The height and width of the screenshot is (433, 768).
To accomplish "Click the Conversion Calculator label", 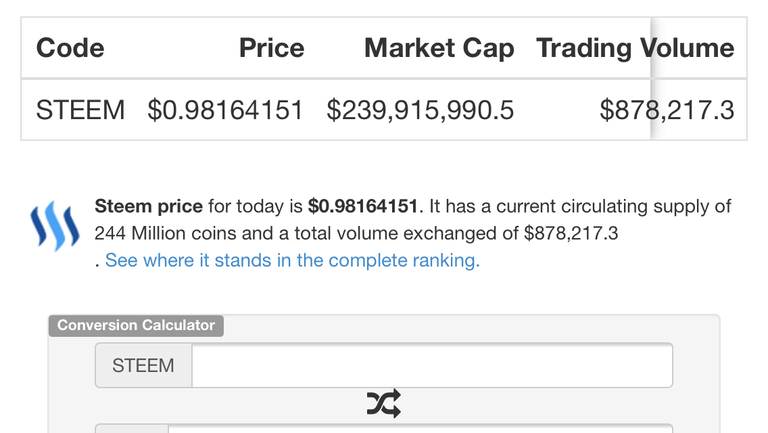I will pos(136,325).
